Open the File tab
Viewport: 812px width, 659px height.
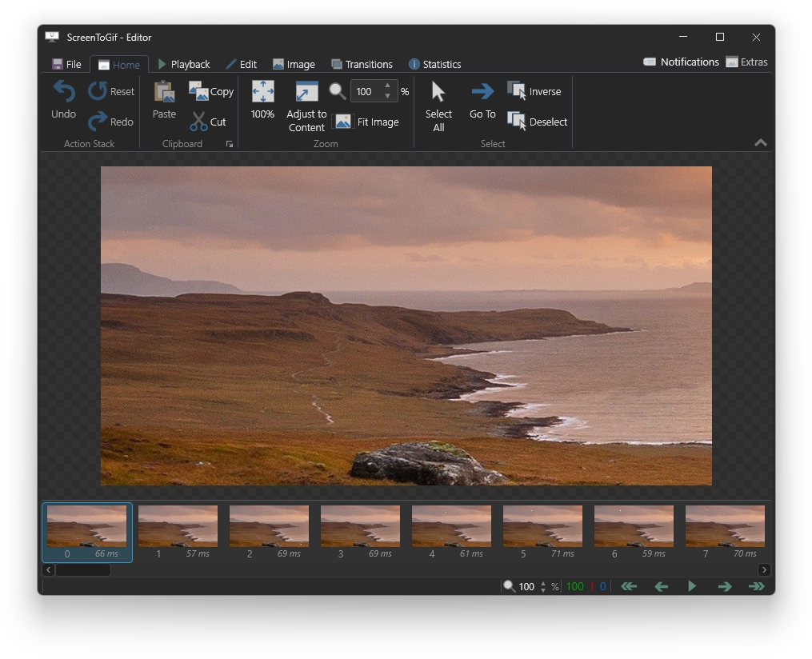click(66, 64)
